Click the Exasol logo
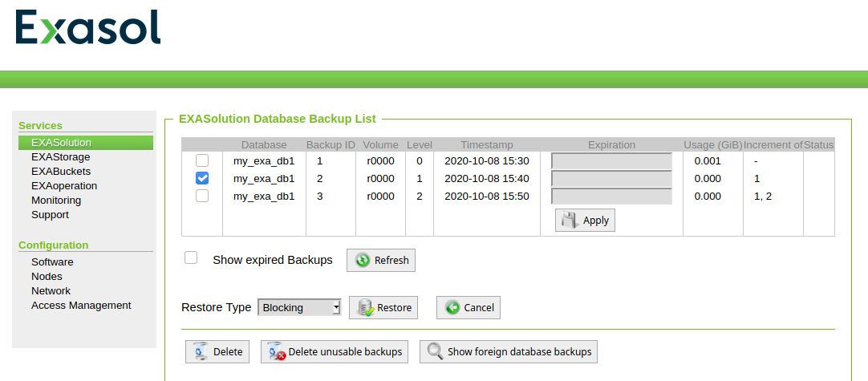This screenshot has height=381, width=868. (x=88, y=26)
